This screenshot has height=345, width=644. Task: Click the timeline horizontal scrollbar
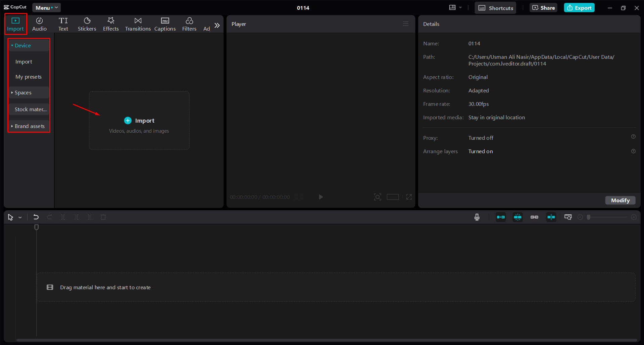tap(327, 340)
